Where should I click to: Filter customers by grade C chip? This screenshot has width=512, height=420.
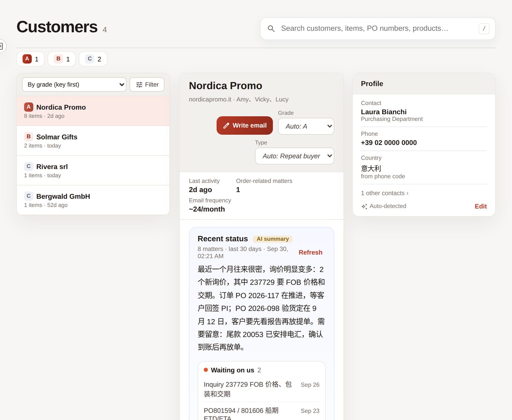point(93,59)
